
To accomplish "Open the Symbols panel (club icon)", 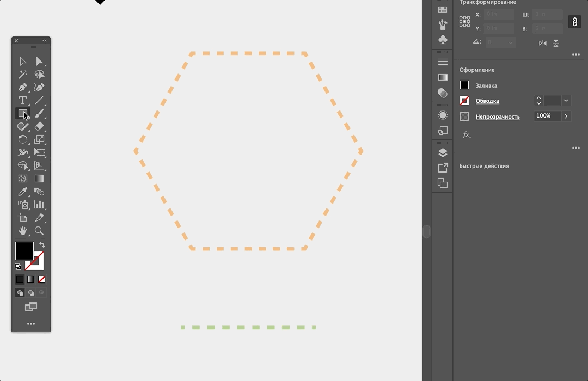I will tap(443, 40).
